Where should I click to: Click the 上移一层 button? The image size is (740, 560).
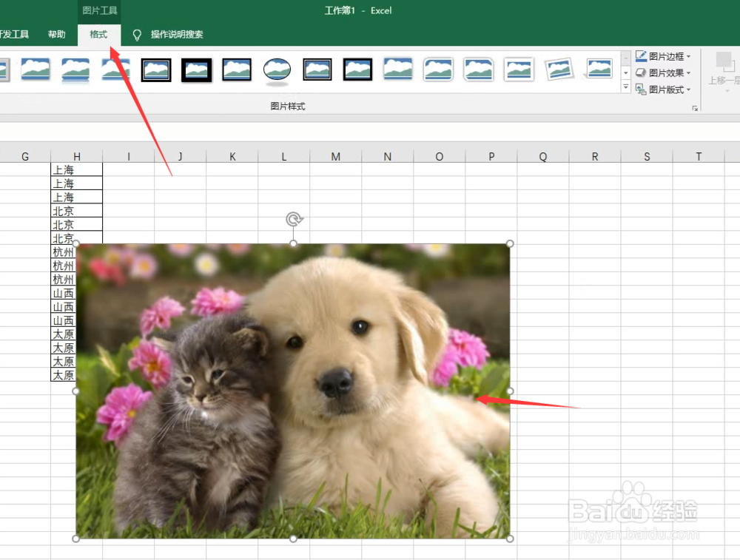point(724,71)
